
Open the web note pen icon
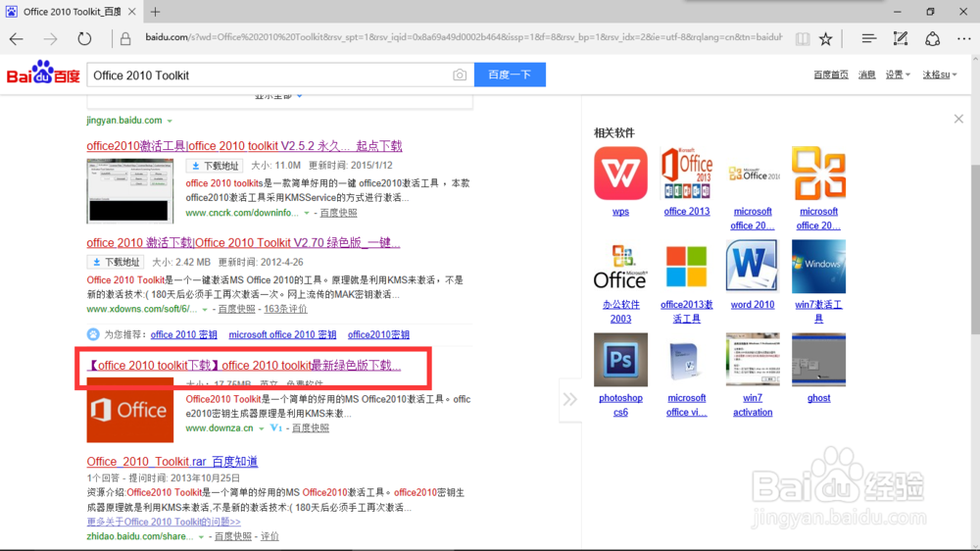coord(901,39)
